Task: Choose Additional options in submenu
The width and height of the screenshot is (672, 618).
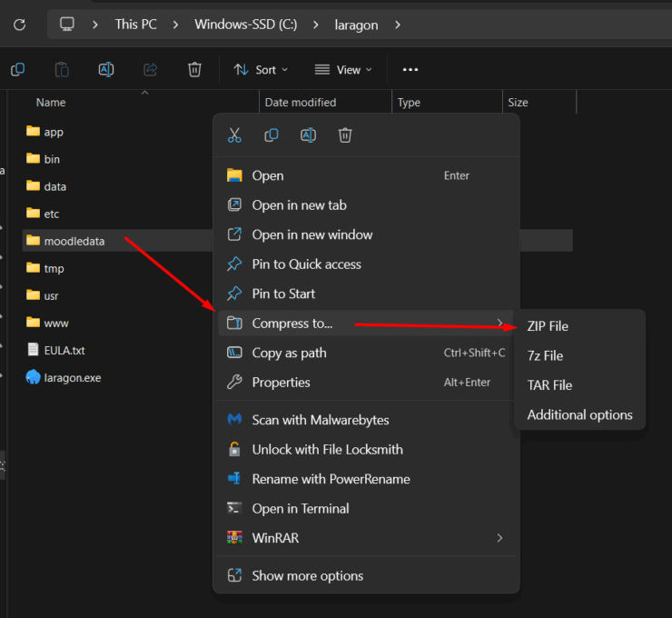Action: [579, 414]
